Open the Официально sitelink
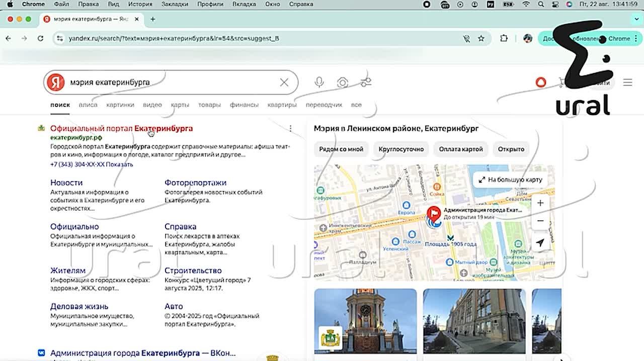The width and height of the screenshot is (644, 361). click(74, 227)
